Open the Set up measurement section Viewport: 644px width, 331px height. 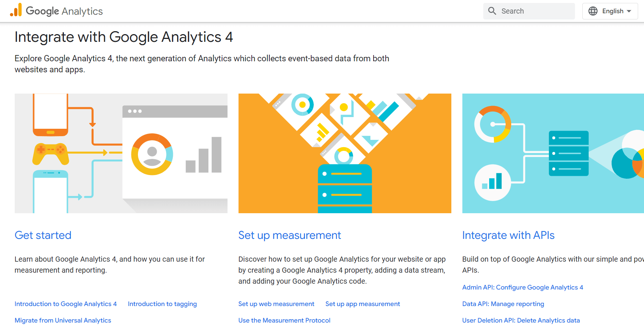point(290,235)
